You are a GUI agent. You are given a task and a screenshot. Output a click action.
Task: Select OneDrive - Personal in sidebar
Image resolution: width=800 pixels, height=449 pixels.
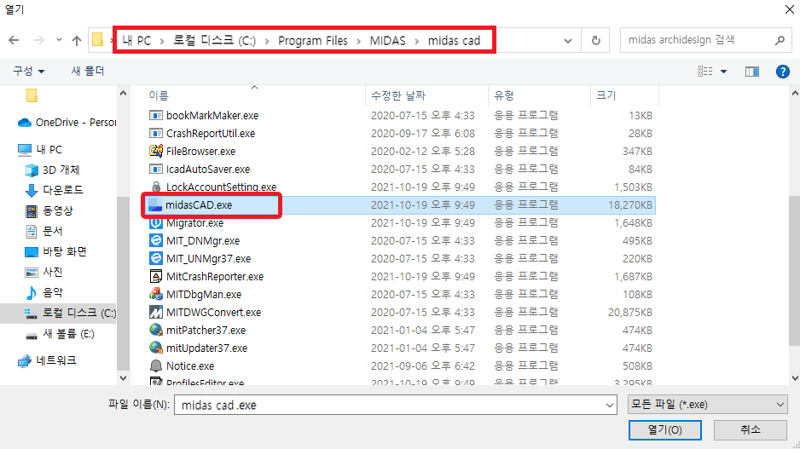66,122
